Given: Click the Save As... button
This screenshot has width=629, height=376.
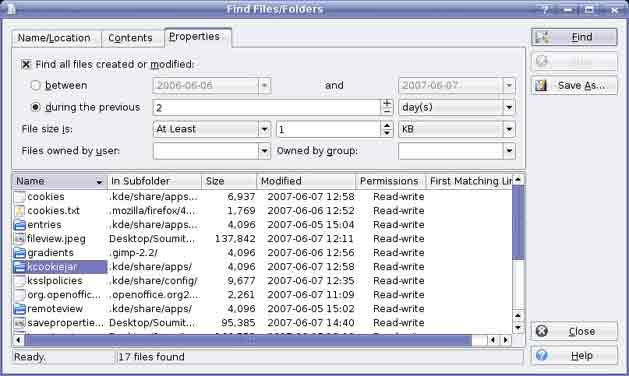Looking at the screenshot, I should coord(574,85).
